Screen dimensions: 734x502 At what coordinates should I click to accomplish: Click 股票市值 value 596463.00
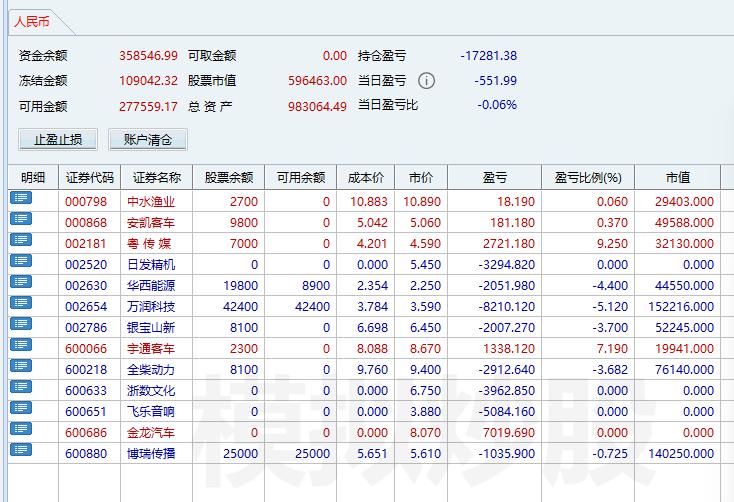tap(317, 81)
